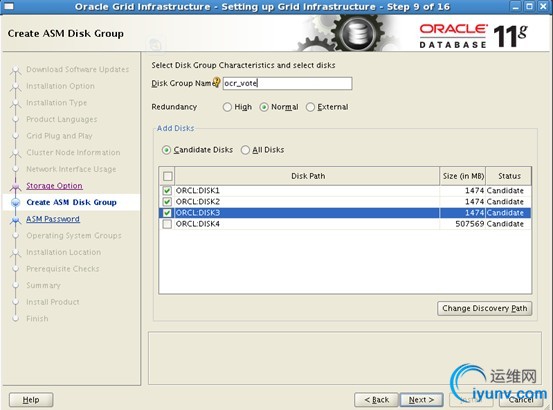Click Installation Type step
The height and width of the screenshot is (410, 553).
[x=56, y=103]
